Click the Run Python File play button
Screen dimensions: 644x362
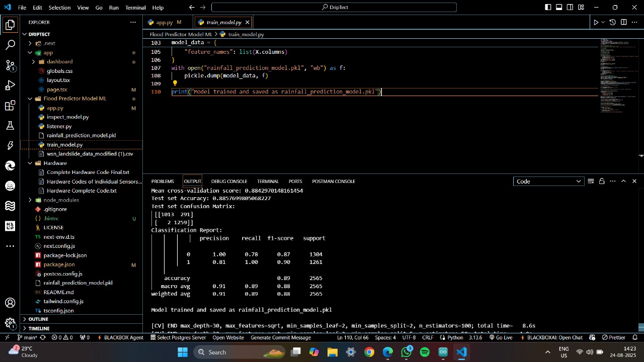coord(596,22)
